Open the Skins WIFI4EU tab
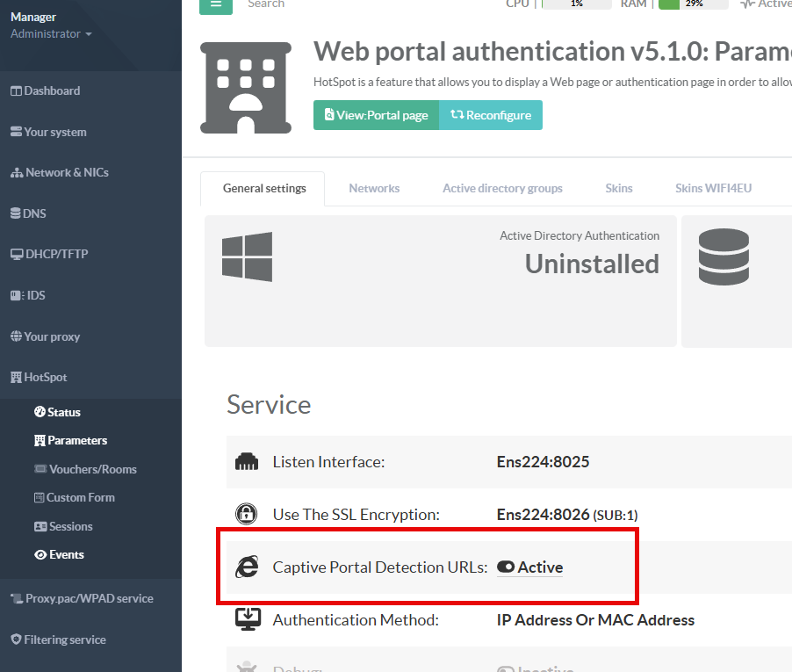 point(713,189)
